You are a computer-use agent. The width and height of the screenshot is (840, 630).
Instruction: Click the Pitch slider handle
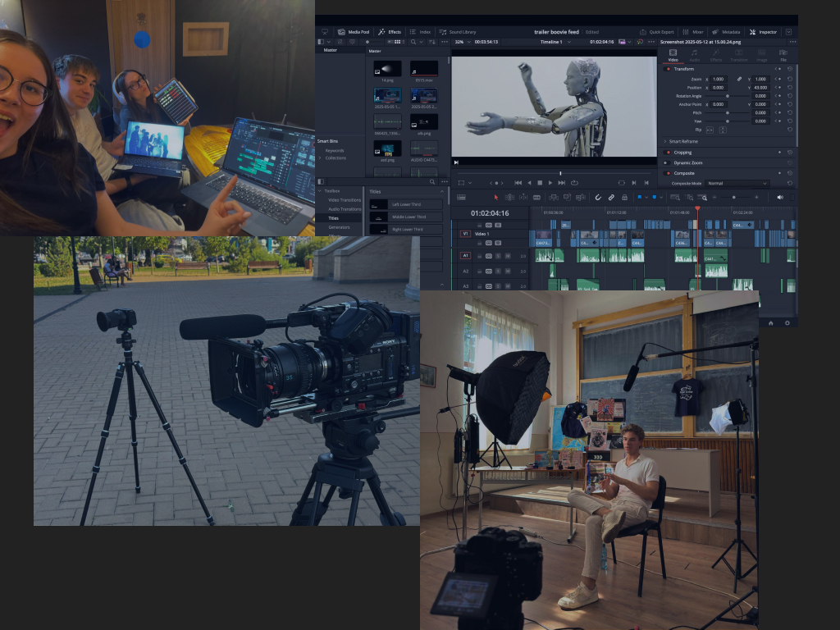coord(727,113)
